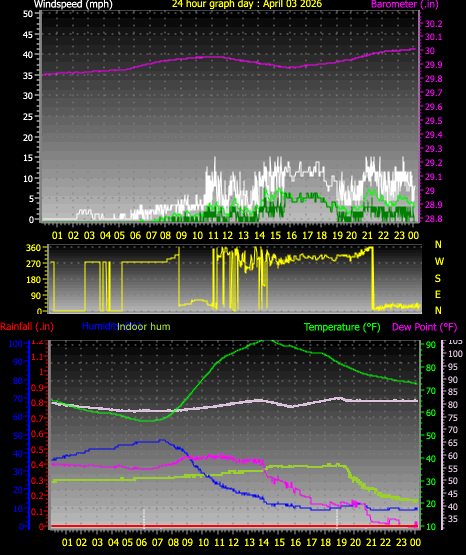Click the "Windspeed (mph)" axis title
Image resolution: width=466 pixels, height=555 pixels.
73,4
